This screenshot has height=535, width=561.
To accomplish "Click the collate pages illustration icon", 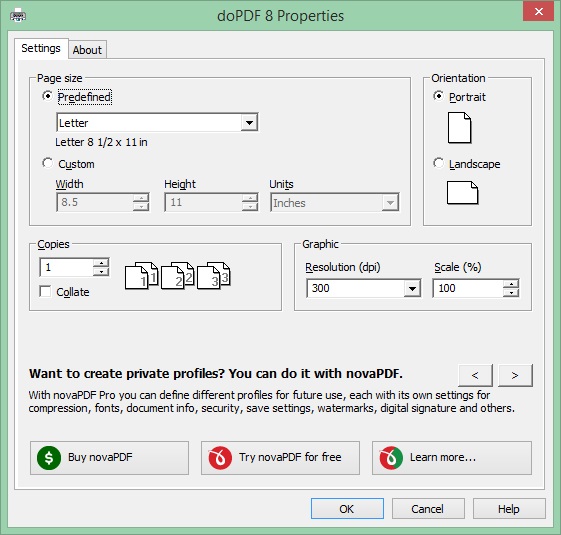I will pos(177,275).
